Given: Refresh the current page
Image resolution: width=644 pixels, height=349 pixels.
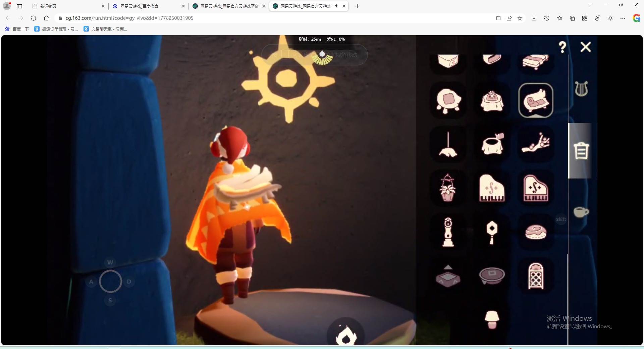Looking at the screenshot, I should [34, 18].
